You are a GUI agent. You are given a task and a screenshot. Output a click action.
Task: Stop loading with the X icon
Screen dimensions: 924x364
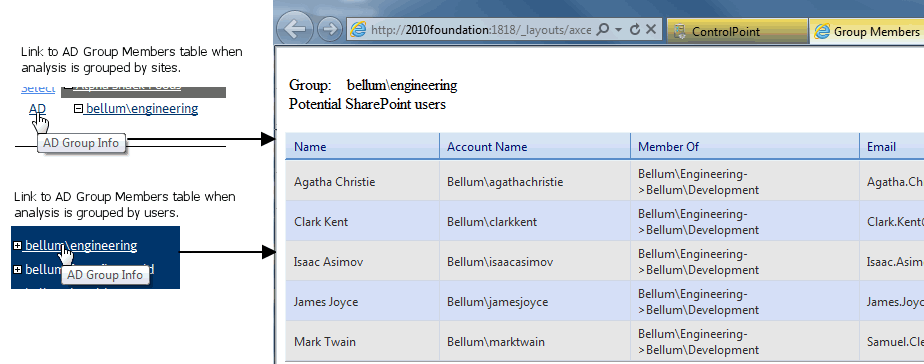651,29
